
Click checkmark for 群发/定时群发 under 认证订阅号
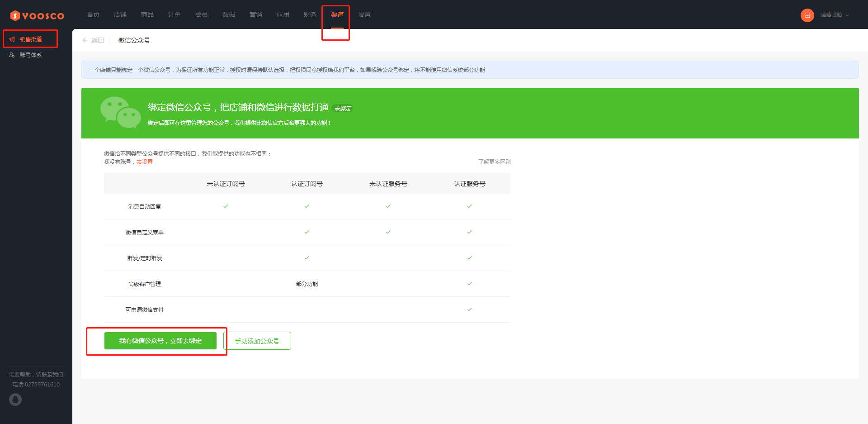(307, 258)
